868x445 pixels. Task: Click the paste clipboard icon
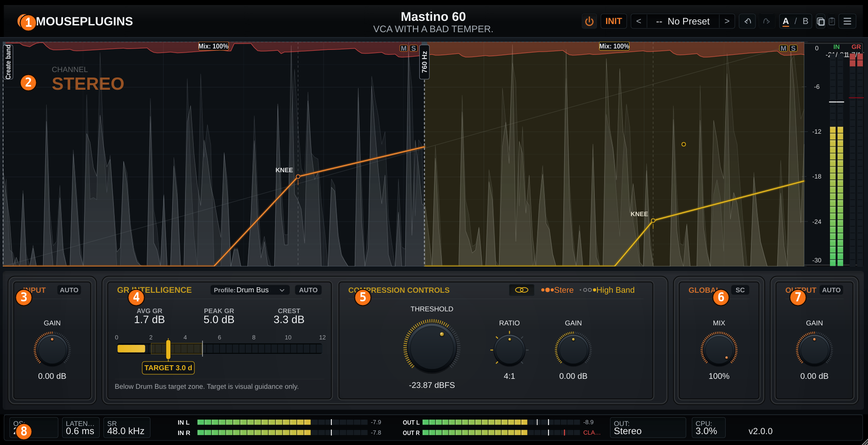[x=832, y=21]
